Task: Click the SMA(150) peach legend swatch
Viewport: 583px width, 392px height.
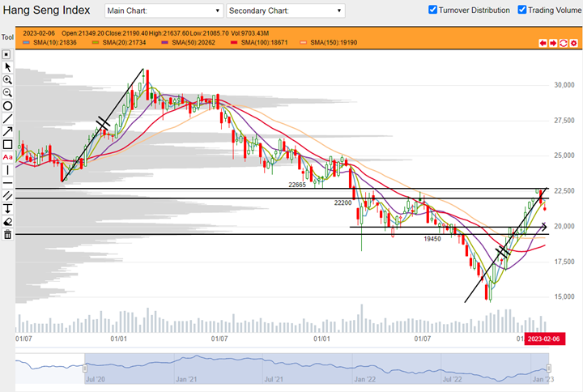Action: click(303, 42)
